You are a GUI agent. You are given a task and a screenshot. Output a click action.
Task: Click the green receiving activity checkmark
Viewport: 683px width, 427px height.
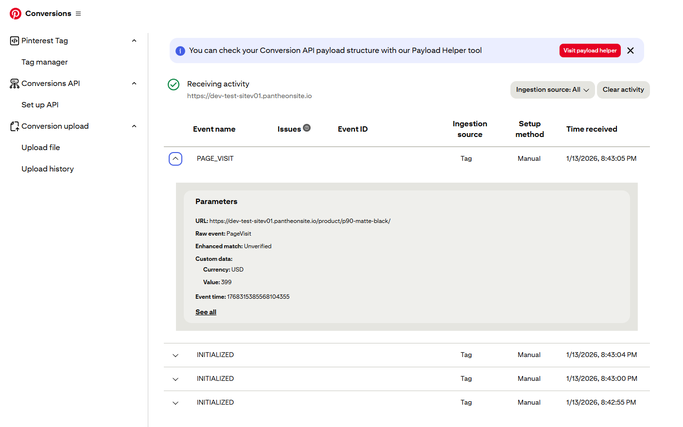pyautogui.click(x=174, y=86)
